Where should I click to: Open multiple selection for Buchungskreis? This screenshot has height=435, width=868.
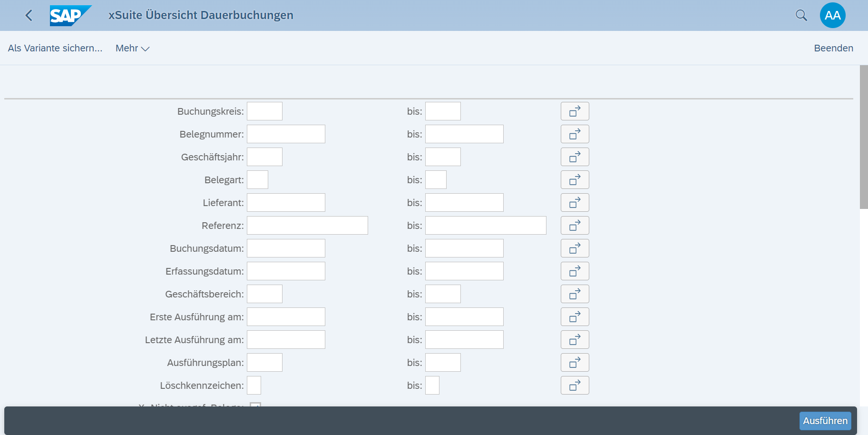575,111
